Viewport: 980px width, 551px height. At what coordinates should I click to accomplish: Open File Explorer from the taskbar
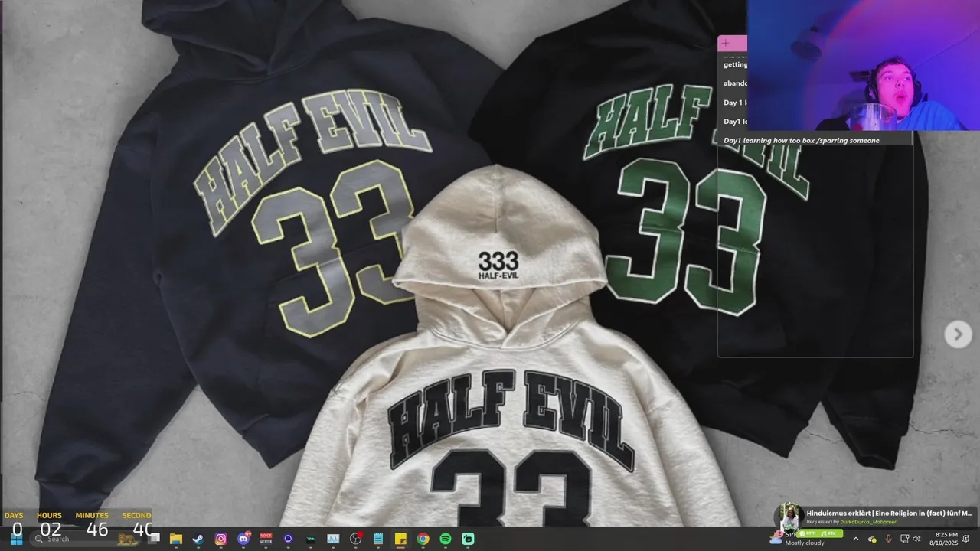[175, 539]
